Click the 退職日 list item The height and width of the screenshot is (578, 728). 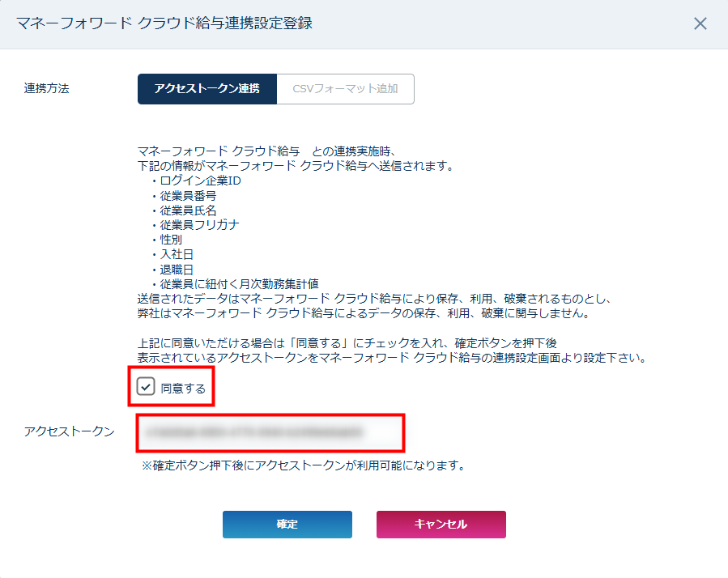point(177,269)
